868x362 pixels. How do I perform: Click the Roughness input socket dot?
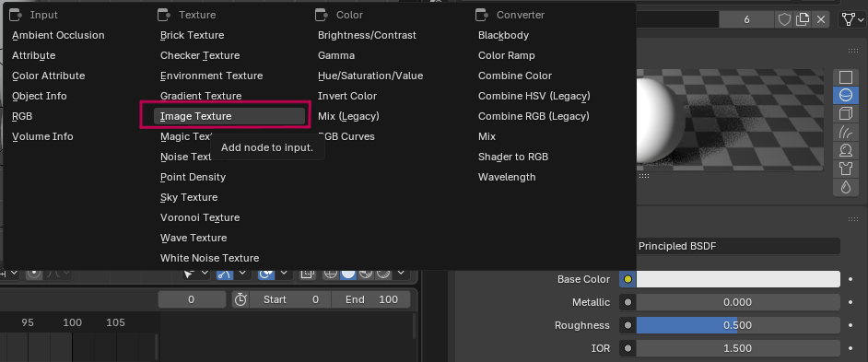coord(628,325)
